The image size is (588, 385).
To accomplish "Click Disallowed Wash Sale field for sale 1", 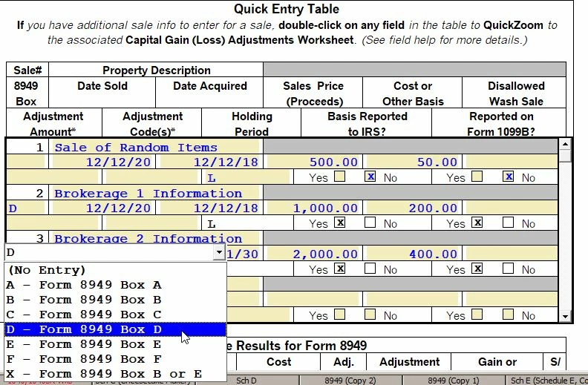I will (512, 162).
